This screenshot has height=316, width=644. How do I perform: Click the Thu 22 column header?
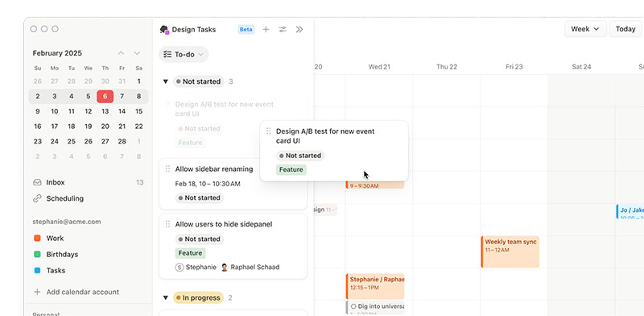point(447,67)
